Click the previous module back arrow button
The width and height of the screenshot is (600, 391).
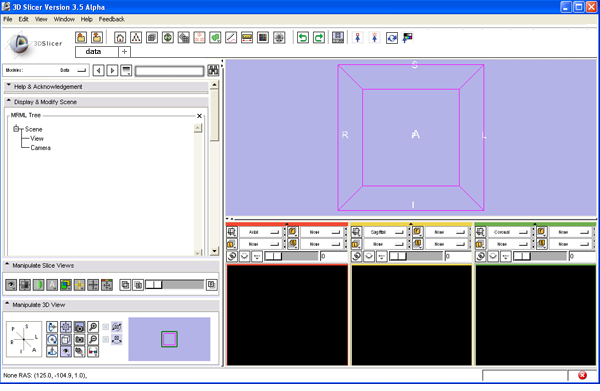[99, 70]
